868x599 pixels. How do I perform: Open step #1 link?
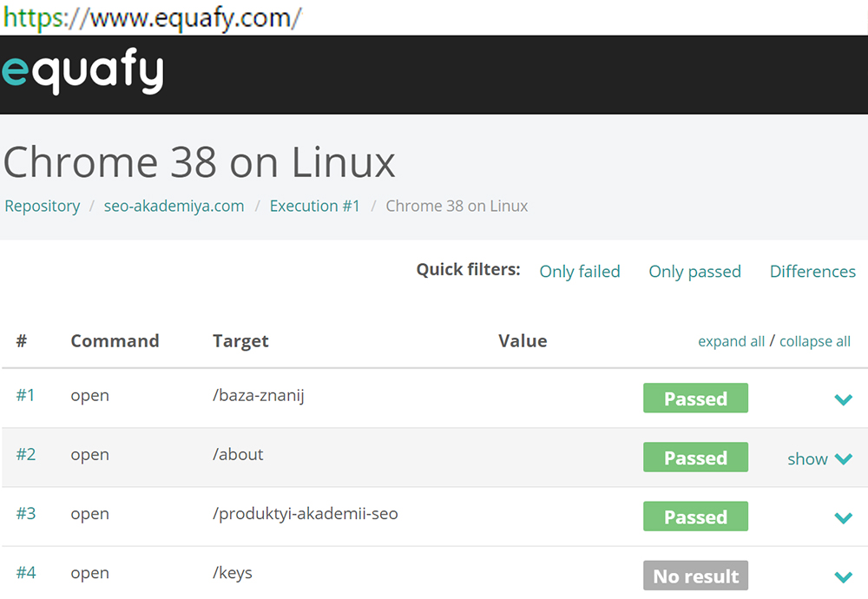click(26, 396)
